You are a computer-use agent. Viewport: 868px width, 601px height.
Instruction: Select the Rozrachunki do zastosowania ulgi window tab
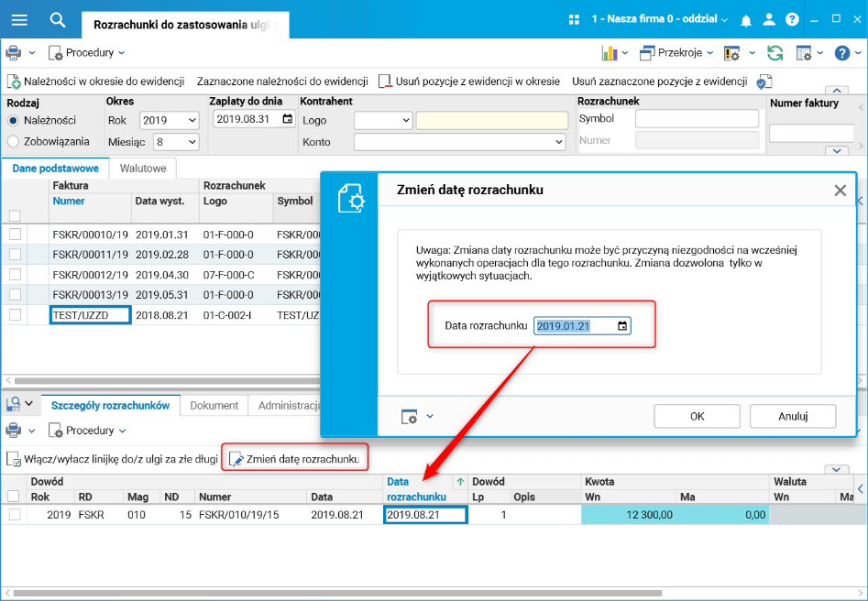coord(185,25)
